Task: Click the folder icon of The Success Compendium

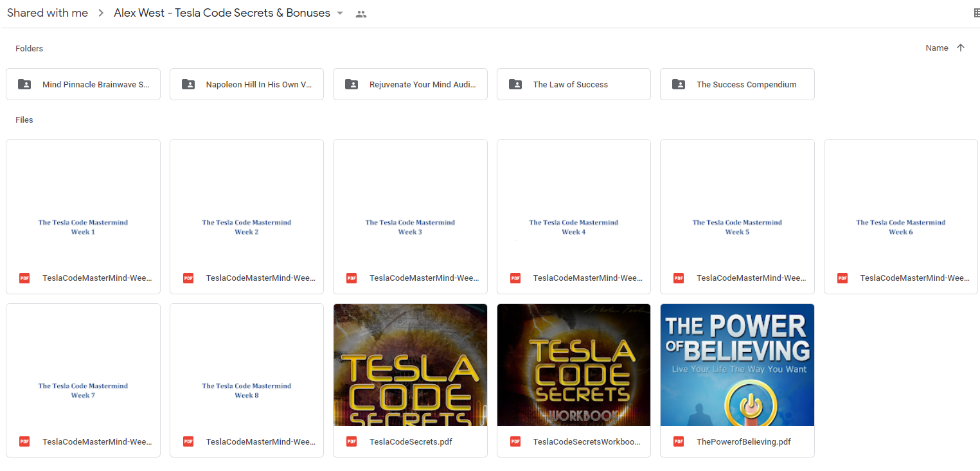Action: (x=679, y=84)
